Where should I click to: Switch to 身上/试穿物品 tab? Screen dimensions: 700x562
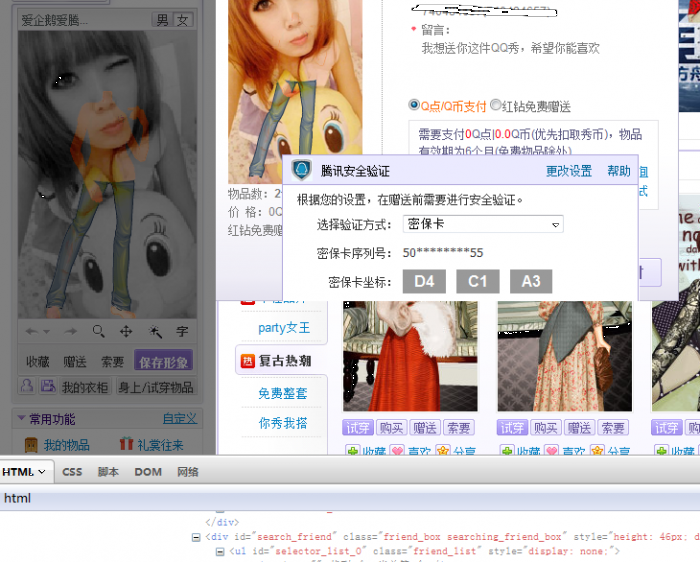pyautogui.click(x=155, y=387)
